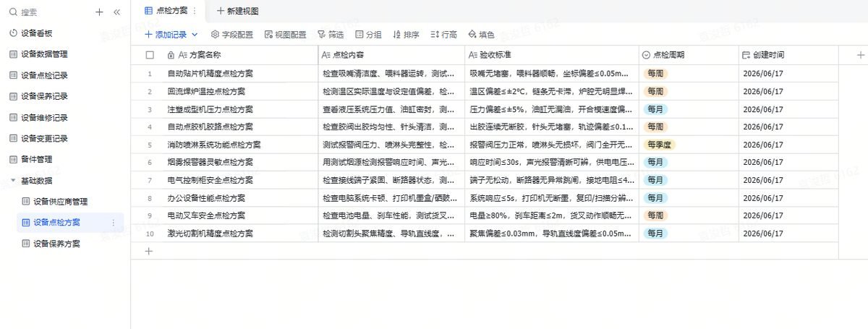Add a new column with header plus
This screenshot has height=329, width=868.
click(861, 55)
